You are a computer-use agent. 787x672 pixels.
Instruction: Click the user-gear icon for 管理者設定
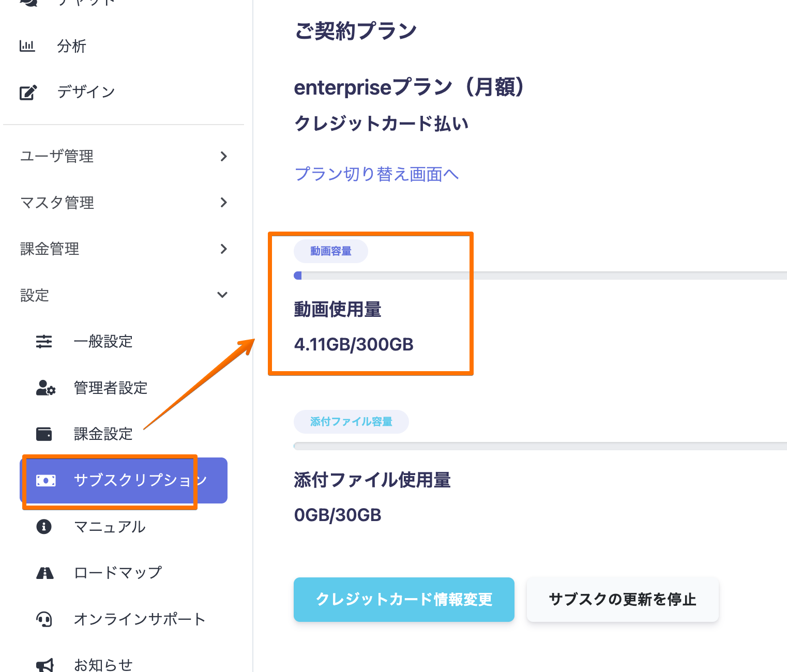point(46,388)
